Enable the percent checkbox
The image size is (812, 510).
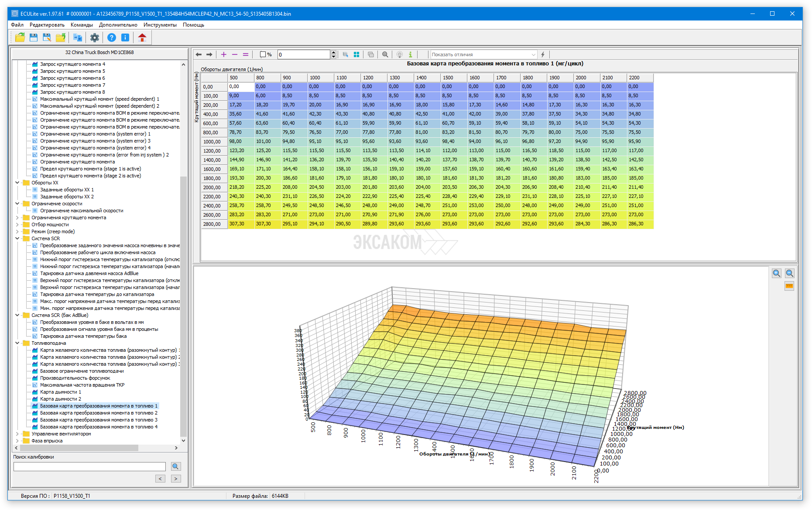click(x=263, y=54)
